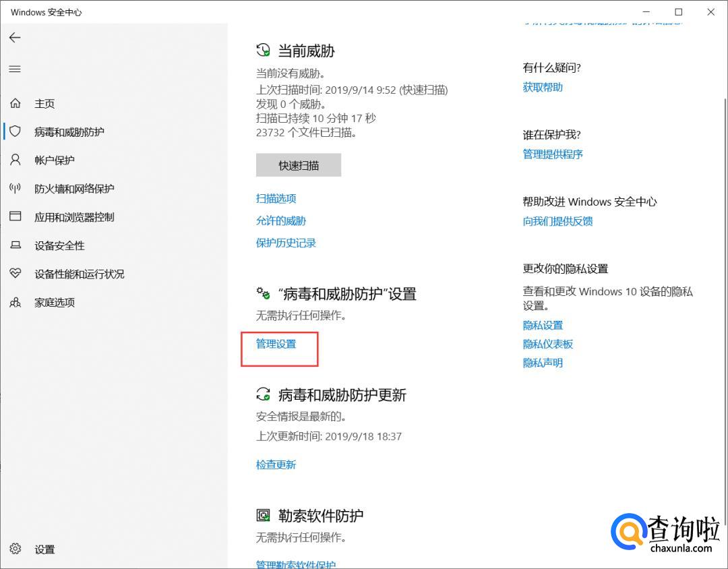
Task: Click the protection settings gears icon
Action: point(264,293)
